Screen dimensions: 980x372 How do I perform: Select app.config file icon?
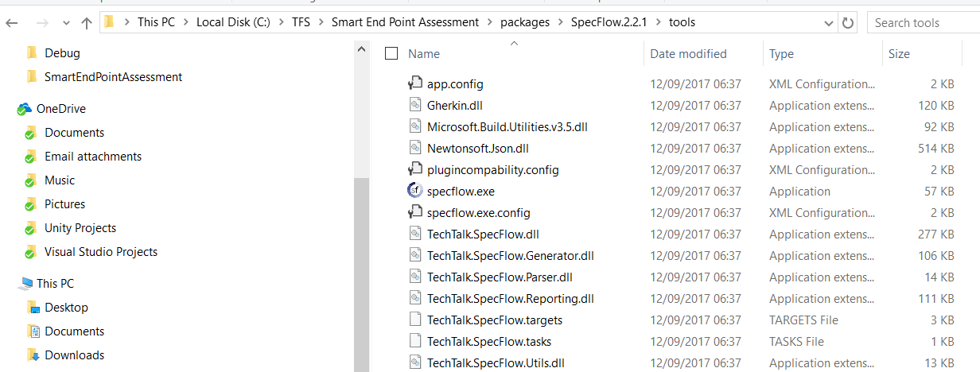tap(414, 83)
